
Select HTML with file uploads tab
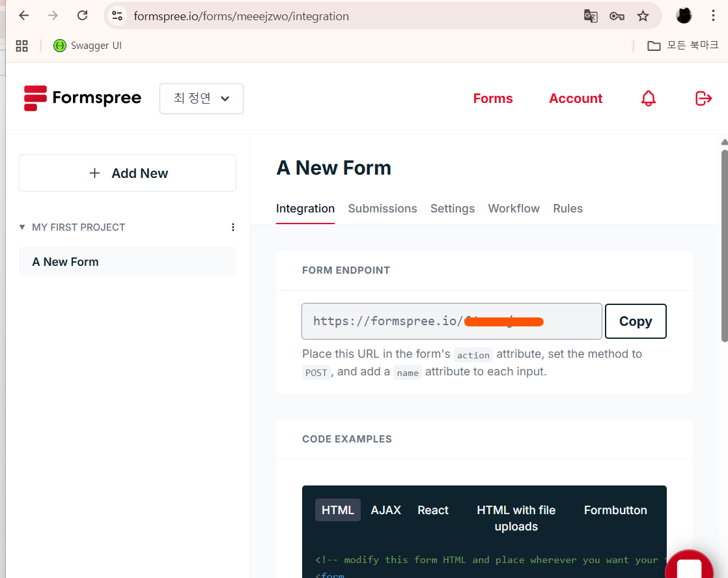[516, 518]
